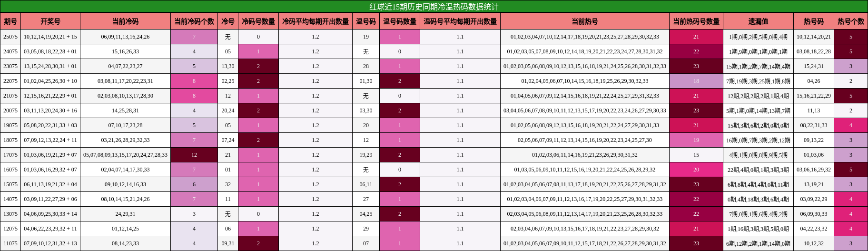
Task: Click warm number cell 04,25
Action: pyautogui.click(x=366, y=214)
